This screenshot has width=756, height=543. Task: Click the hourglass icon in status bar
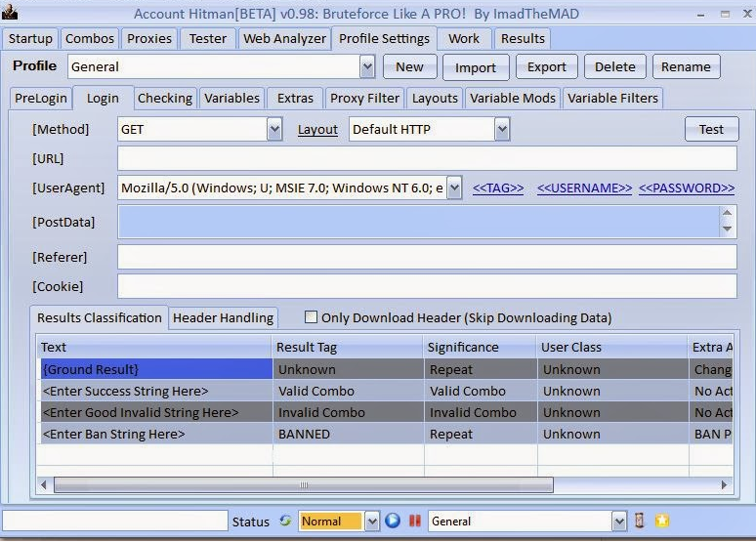click(640, 521)
